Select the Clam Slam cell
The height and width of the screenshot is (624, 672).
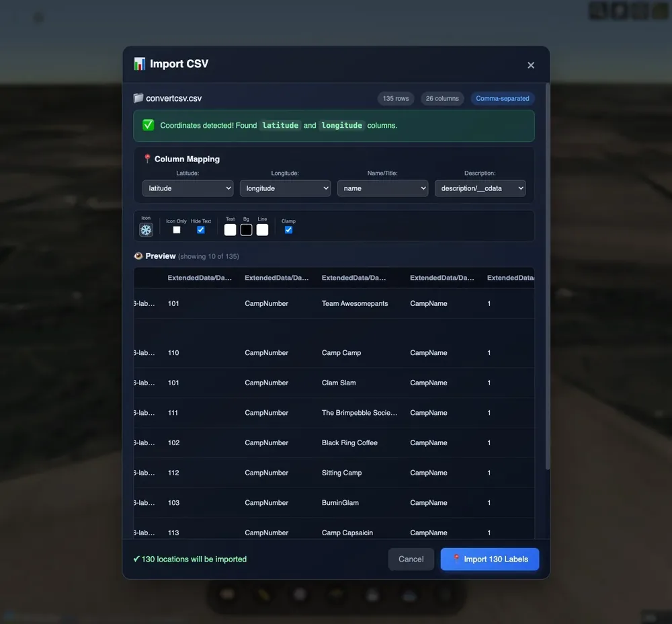(x=339, y=383)
